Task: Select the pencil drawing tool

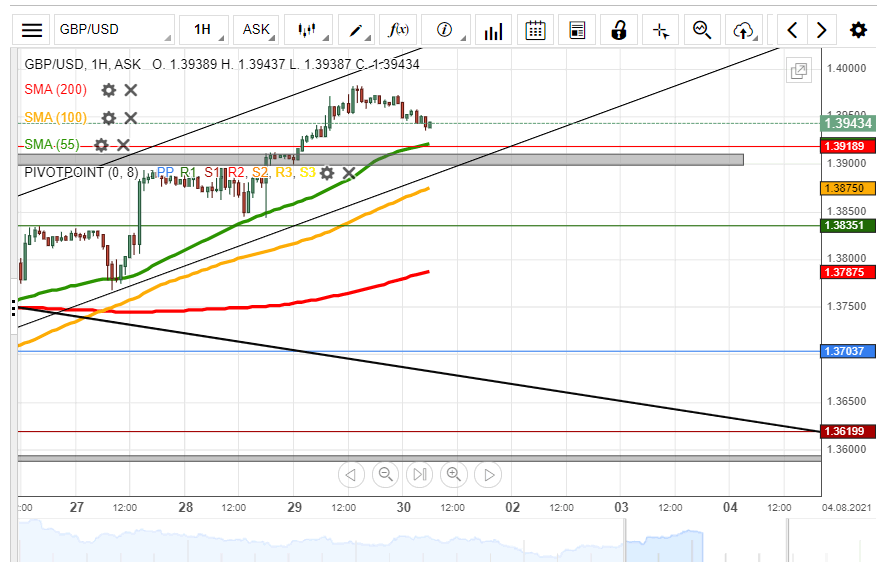Action: point(356,30)
